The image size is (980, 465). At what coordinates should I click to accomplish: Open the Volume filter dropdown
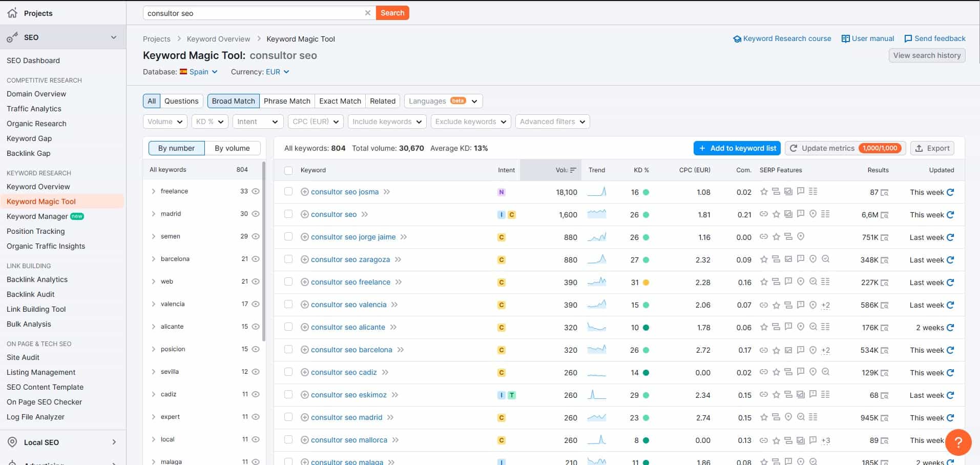(x=164, y=122)
